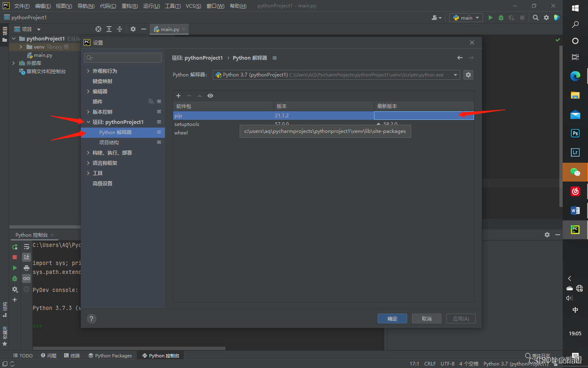Screen dimensions: 588x368
Task: Open project panel gear options
Action: [x=133, y=29]
